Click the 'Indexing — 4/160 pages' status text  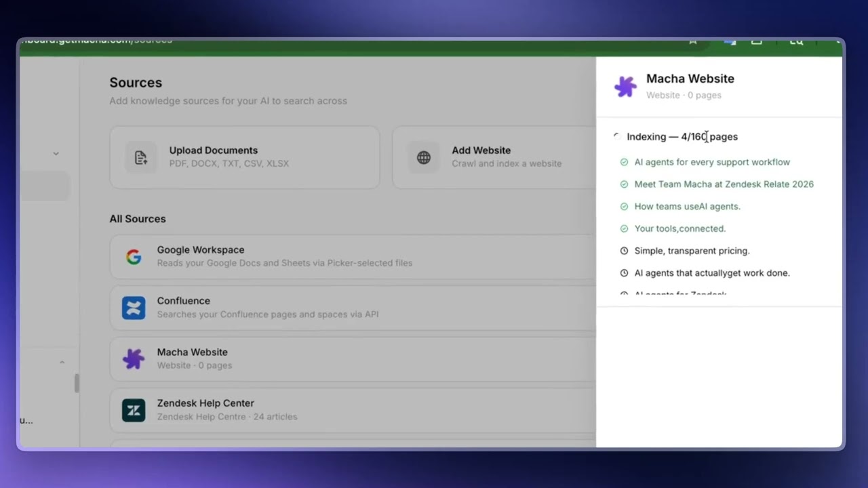pyautogui.click(x=682, y=137)
